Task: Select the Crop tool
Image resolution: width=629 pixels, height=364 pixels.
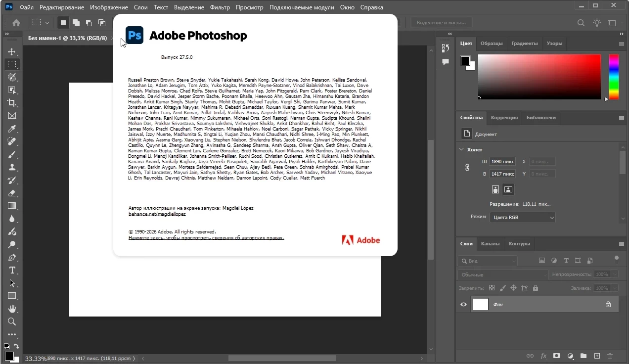Action: (x=12, y=103)
